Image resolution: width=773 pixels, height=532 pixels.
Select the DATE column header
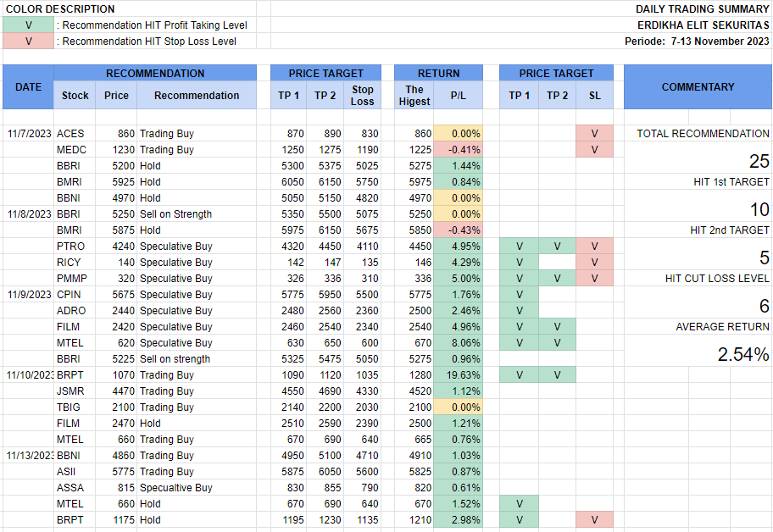[28, 87]
